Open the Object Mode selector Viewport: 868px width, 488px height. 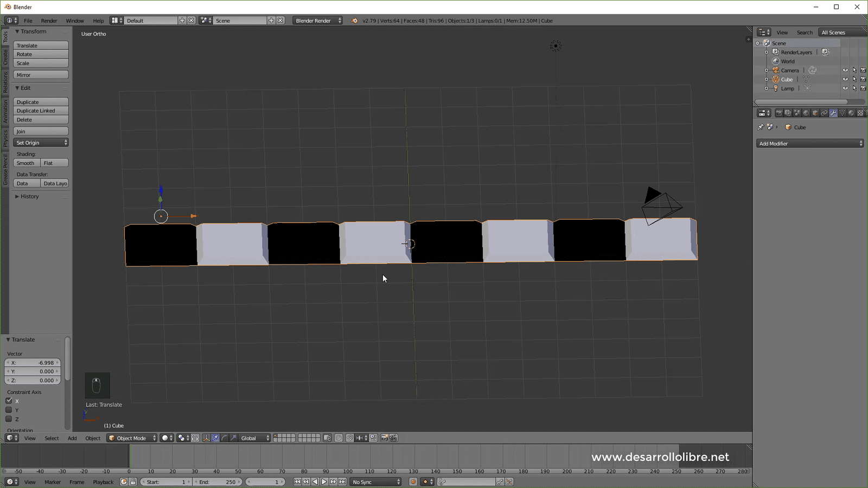[132, 438]
